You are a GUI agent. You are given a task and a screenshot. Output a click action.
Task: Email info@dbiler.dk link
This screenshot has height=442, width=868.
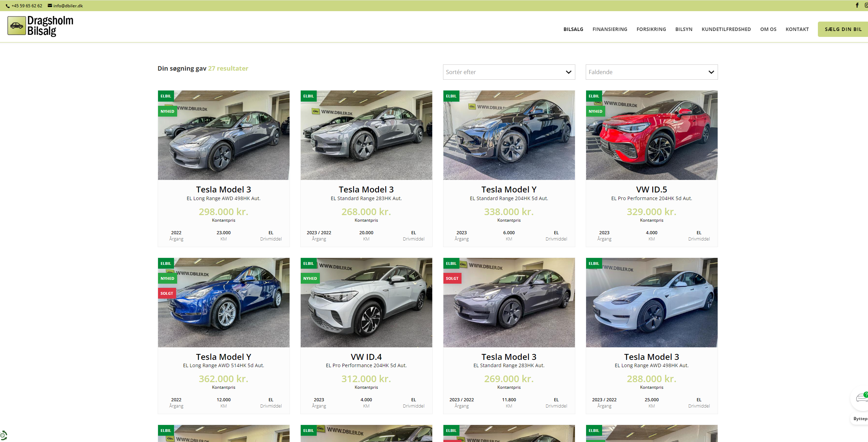(68, 6)
